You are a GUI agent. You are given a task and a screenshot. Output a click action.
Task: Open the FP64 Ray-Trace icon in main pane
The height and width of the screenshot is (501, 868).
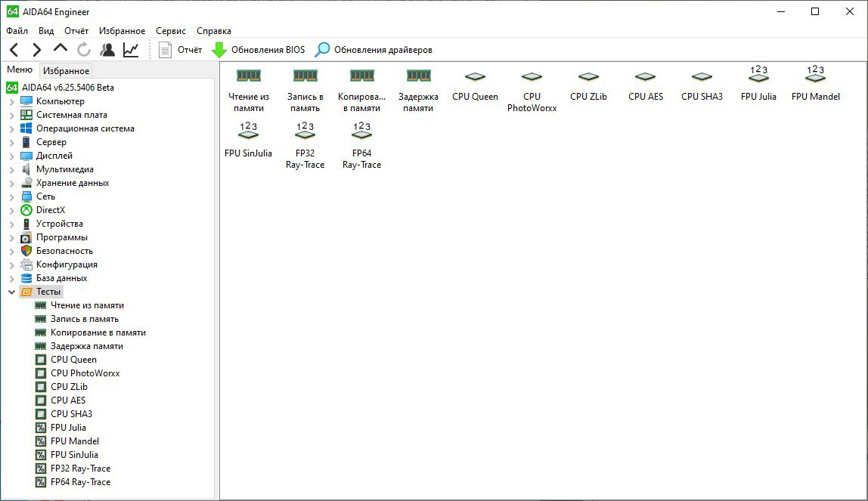[362, 146]
